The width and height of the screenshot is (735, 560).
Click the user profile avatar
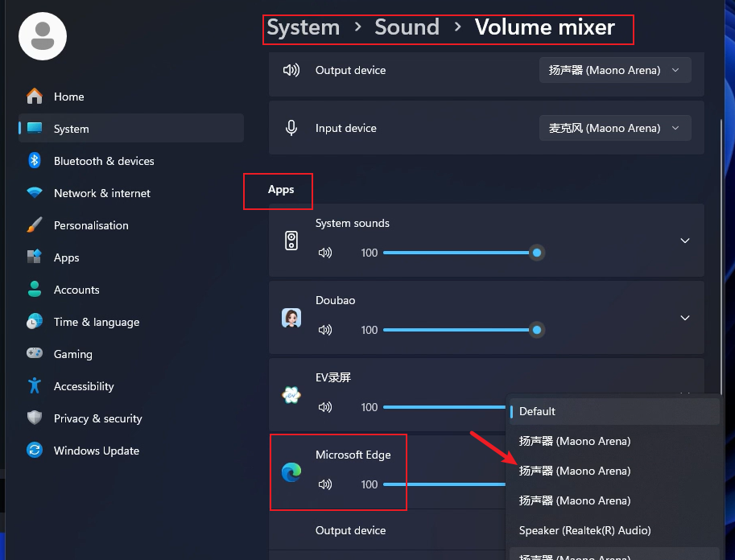(43, 36)
